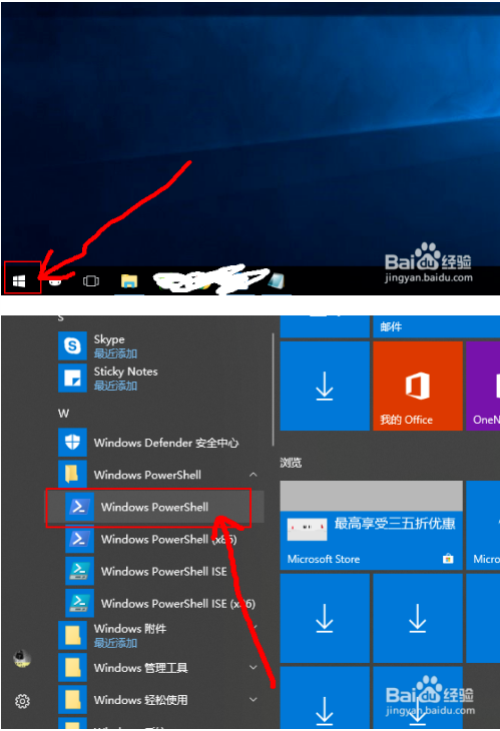Open the 我的 Office tile
The width and height of the screenshot is (500, 731).
click(x=418, y=386)
